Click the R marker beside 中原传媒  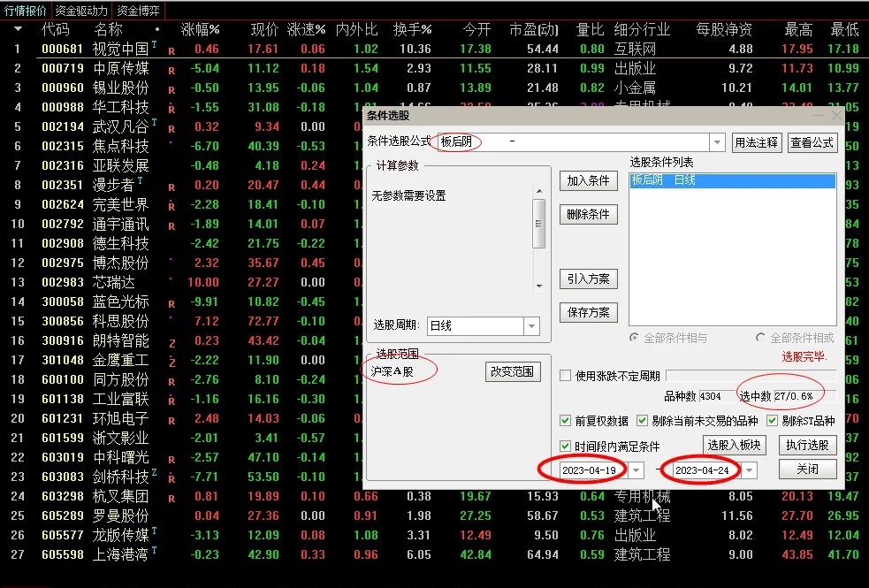click(x=172, y=71)
